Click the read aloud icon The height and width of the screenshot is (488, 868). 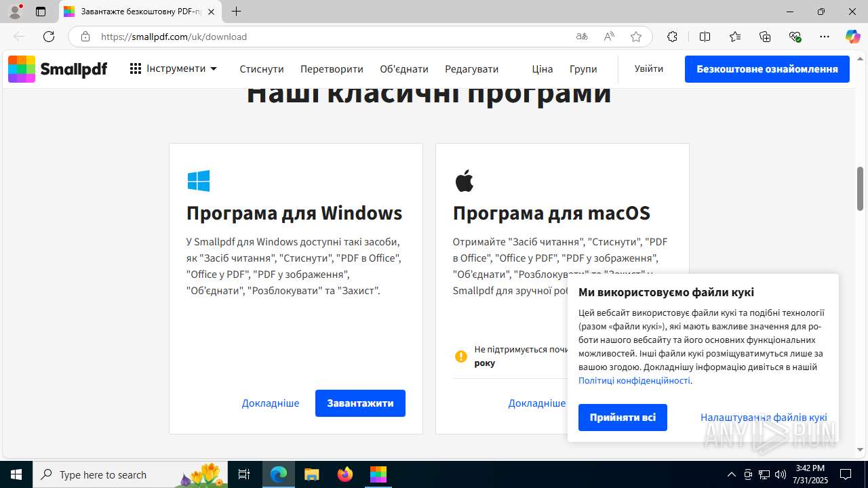pos(609,37)
